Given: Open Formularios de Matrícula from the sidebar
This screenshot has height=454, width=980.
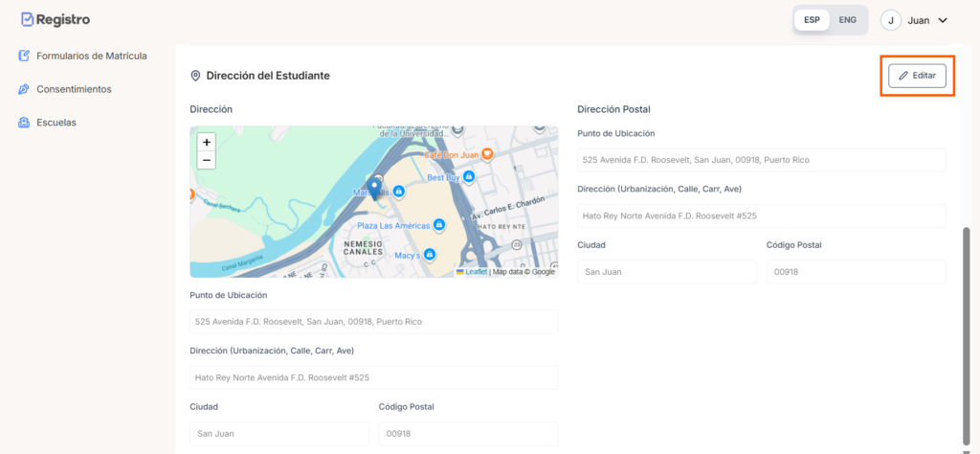Looking at the screenshot, I should (x=91, y=56).
